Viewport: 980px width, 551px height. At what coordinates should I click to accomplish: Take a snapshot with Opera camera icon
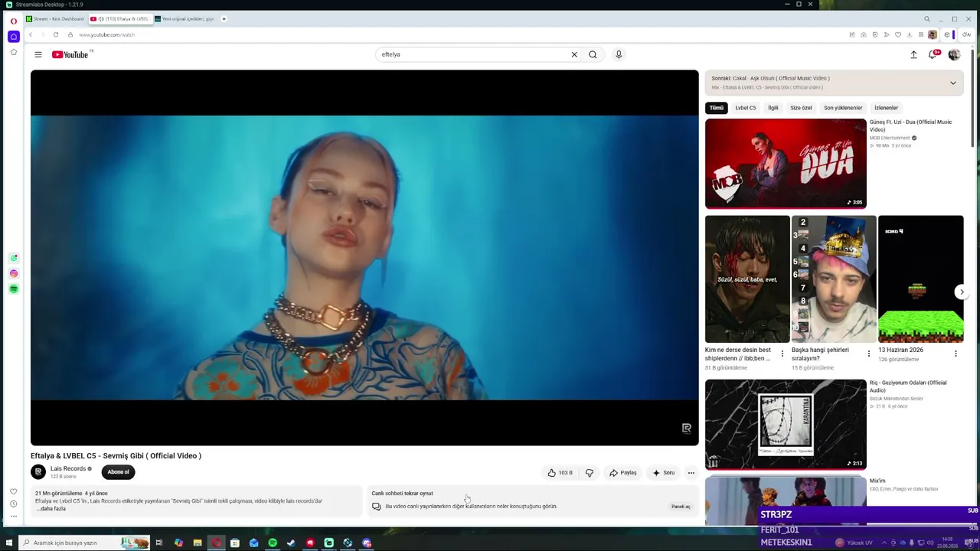pyautogui.click(x=864, y=34)
